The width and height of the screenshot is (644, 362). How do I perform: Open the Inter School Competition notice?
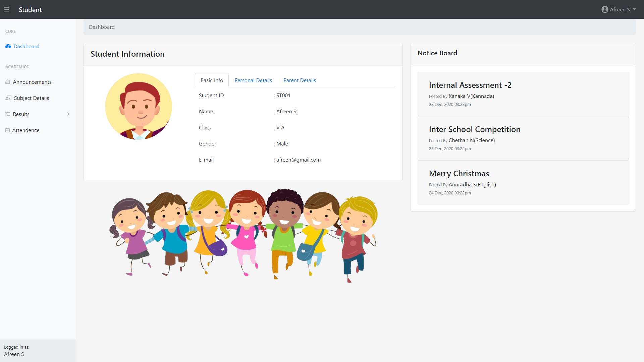[x=474, y=129]
